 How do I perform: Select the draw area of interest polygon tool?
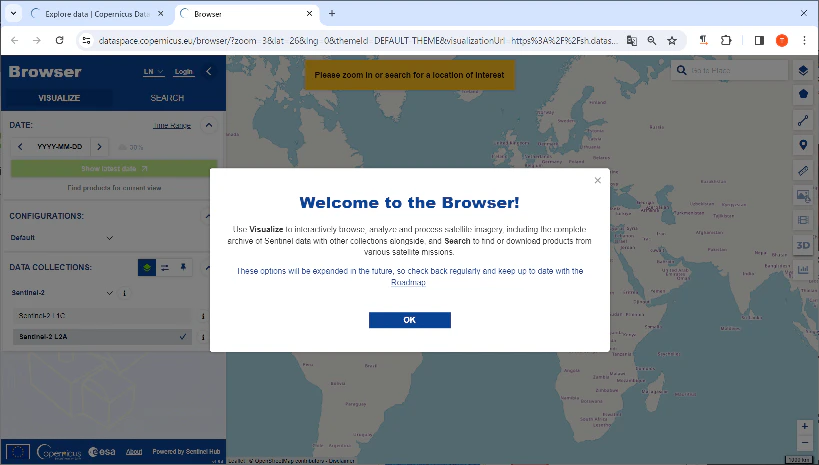click(803, 94)
